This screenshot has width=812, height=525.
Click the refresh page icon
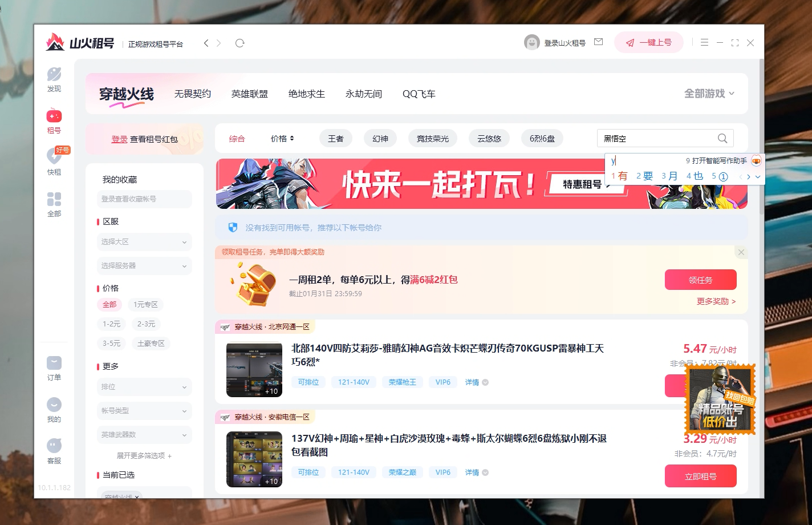(x=240, y=43)
